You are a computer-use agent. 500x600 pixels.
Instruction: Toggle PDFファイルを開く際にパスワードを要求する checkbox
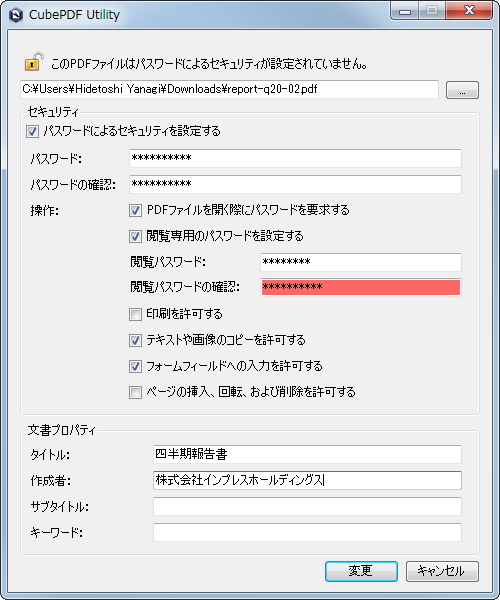pos(135,210)
